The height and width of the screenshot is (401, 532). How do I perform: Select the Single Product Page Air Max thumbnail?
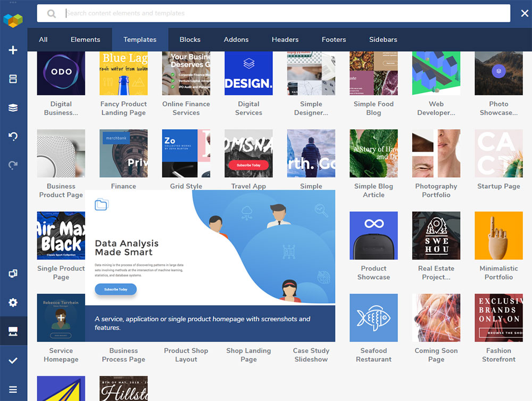pyautogui.click(x=61, y=236)
